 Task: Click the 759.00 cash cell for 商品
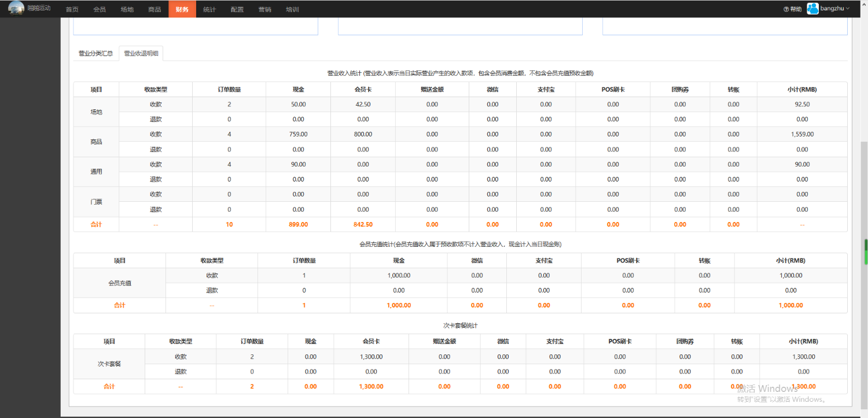[x=298, y=134]
